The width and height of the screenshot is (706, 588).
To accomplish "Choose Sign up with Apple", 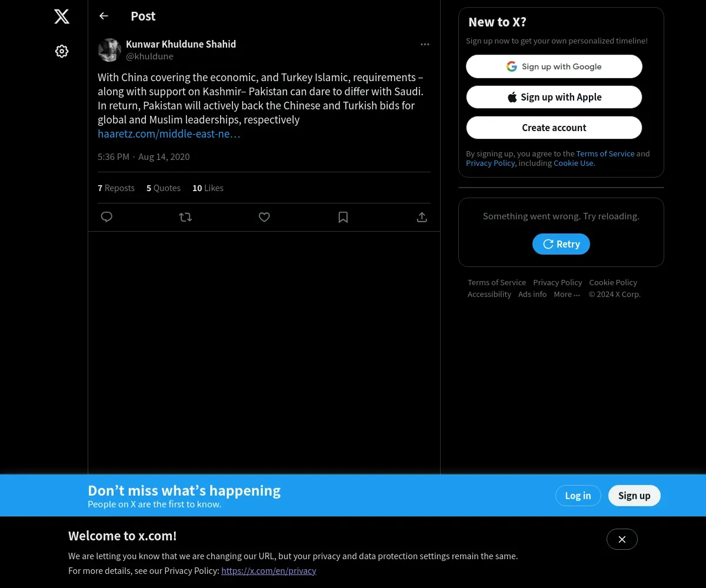I will coord(554,97).
